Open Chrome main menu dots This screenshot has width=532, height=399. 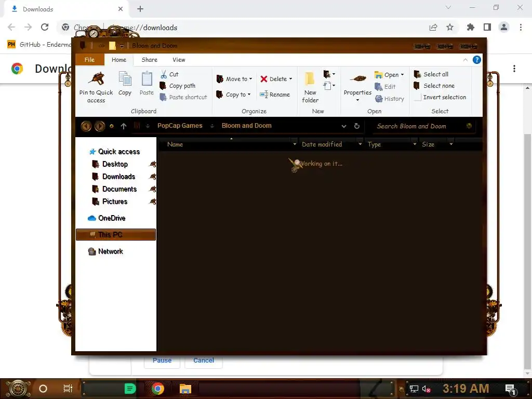pyautogui.click(x=521, y=27)
